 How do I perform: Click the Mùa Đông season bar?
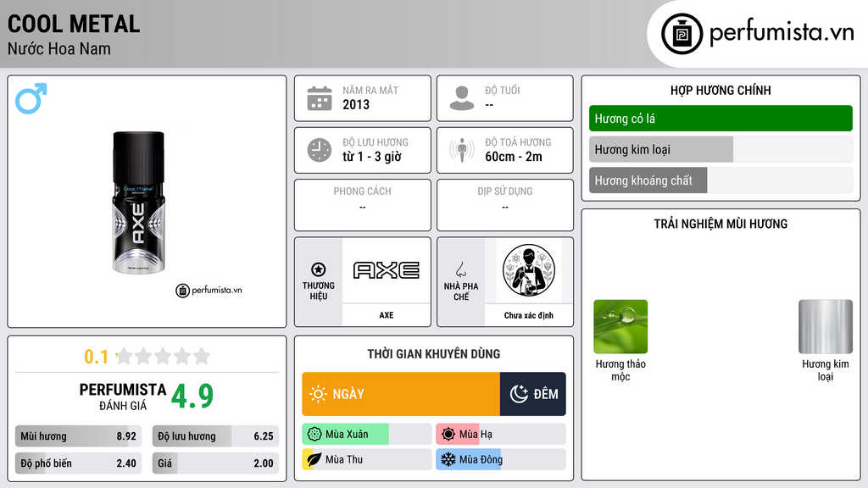point(501,459)
